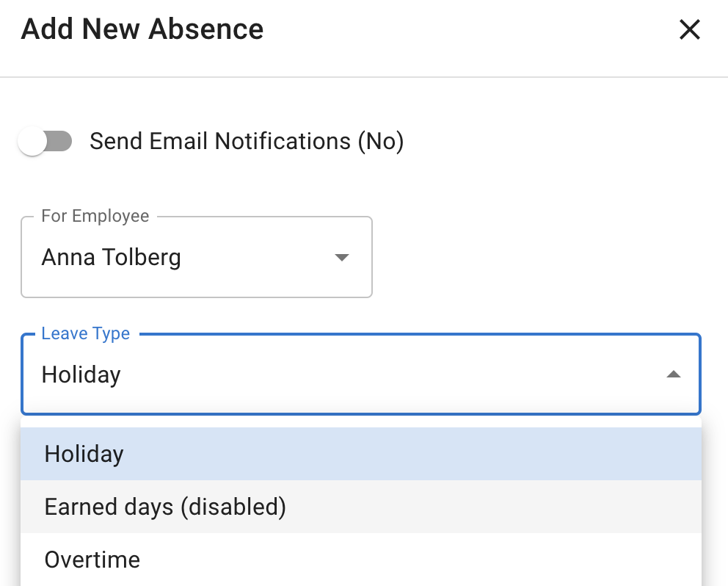Close the Add New Absence dialog
728x586 pixels.
[689, 29]
